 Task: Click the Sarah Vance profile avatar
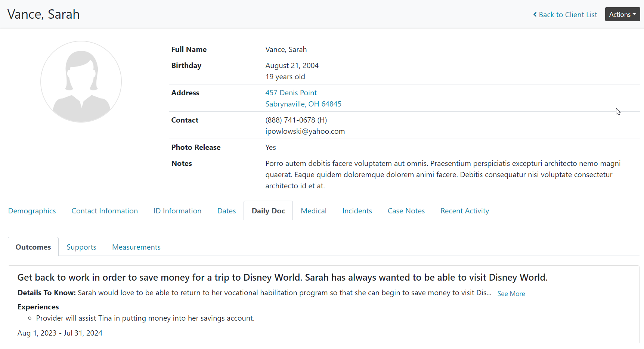pyautogui.click(x=81, y=81)
